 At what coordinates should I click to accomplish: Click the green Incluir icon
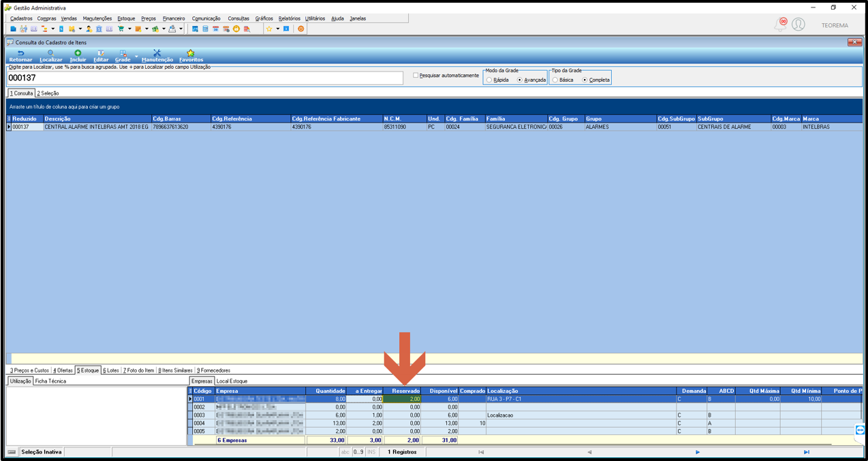click(78, 53)
